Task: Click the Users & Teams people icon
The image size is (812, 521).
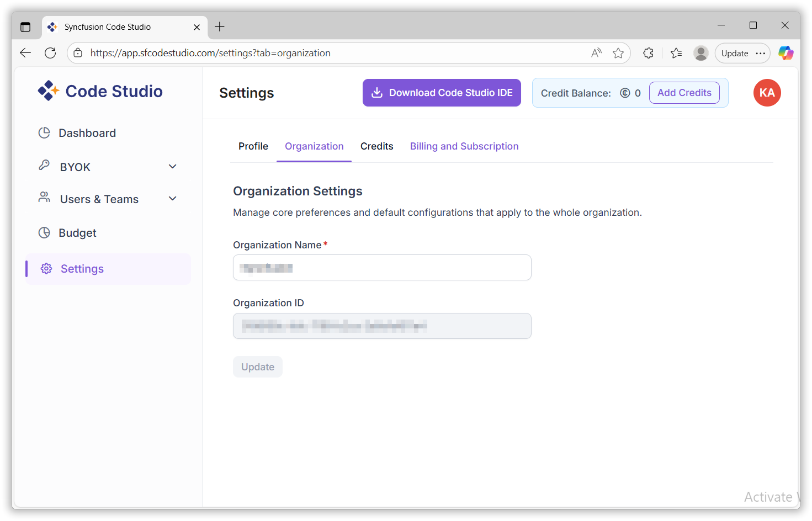Action: [44, 198]
